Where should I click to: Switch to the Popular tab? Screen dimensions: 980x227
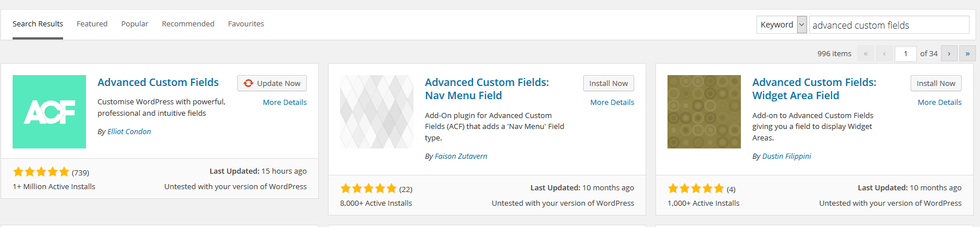(135, 24)
